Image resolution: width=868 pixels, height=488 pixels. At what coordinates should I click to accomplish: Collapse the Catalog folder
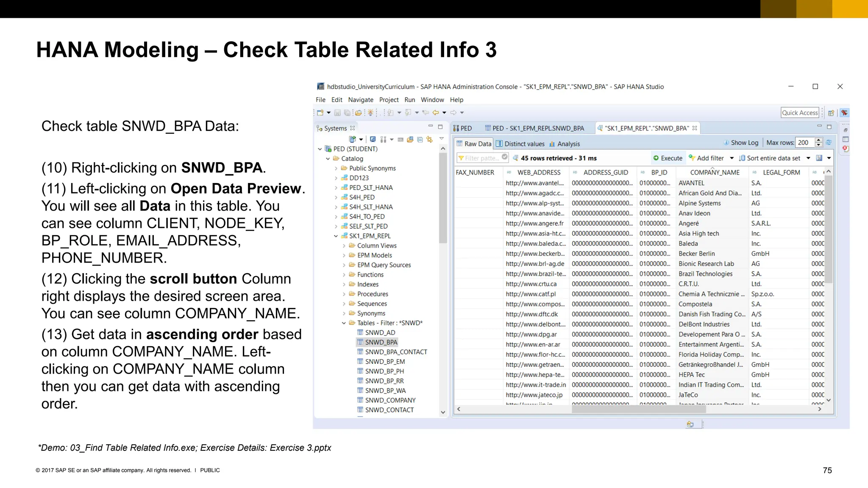[328, 159]
